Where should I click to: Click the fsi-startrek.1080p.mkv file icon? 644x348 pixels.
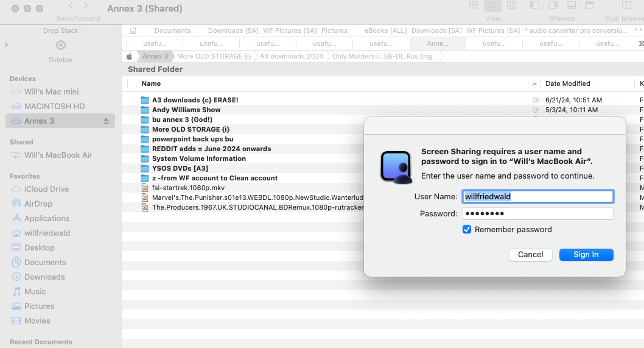(x=145, y=188)
